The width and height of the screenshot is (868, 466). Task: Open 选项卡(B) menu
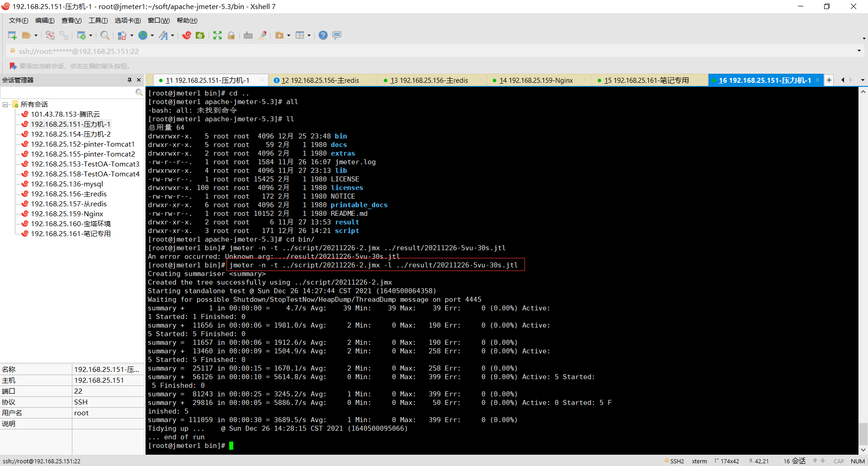click(127, 20)
